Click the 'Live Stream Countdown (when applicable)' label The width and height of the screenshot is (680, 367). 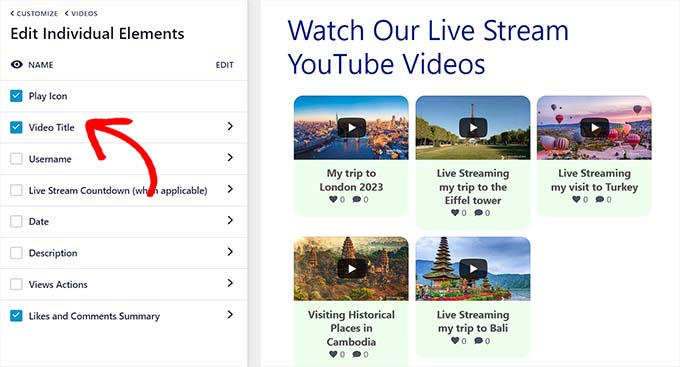pyautogui.click(x=118, y=190)
